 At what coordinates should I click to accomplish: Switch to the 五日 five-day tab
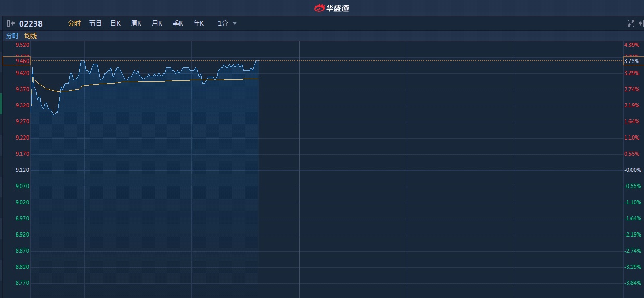[96, 23]
